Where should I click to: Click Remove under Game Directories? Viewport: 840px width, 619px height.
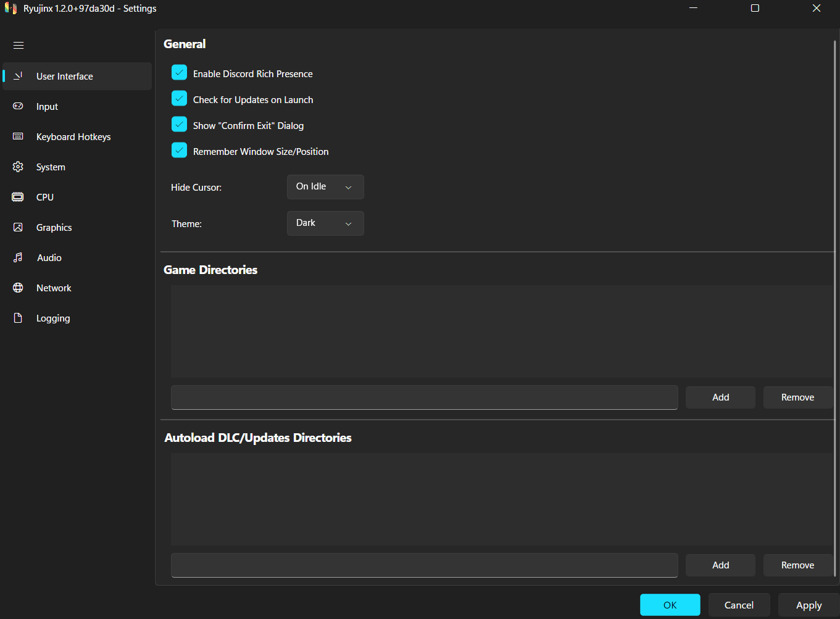(x=798, y=397)
